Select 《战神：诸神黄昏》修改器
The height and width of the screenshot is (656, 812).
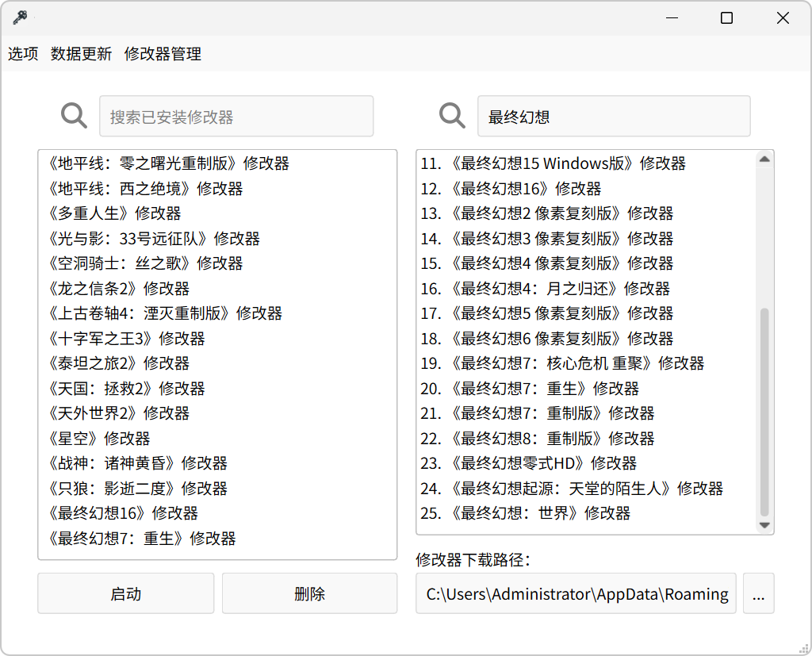click(217, 463)
